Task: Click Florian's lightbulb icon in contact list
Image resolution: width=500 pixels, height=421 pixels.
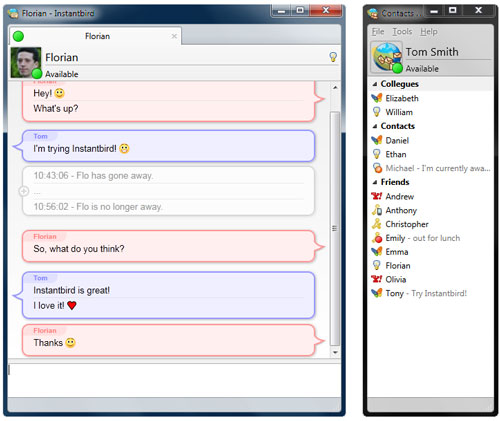Action: pyautogui.click(x=377, y=266)
